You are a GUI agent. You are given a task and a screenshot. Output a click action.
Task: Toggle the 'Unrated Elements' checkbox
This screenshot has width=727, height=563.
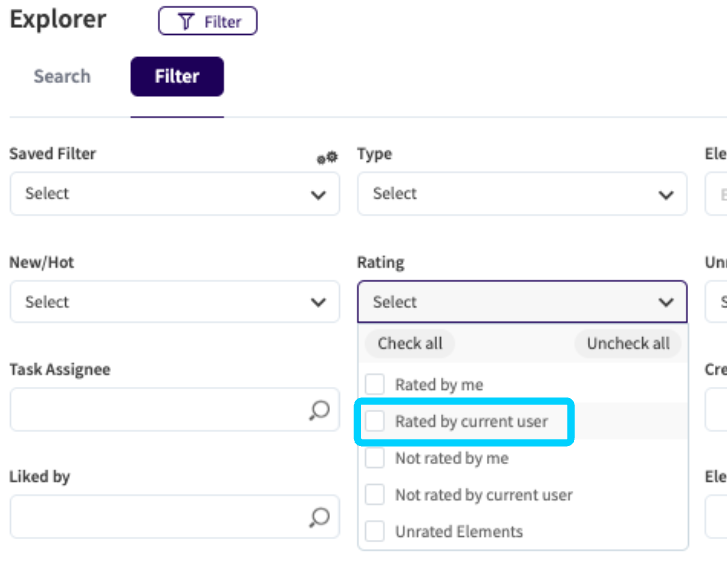tap(375, 532)
